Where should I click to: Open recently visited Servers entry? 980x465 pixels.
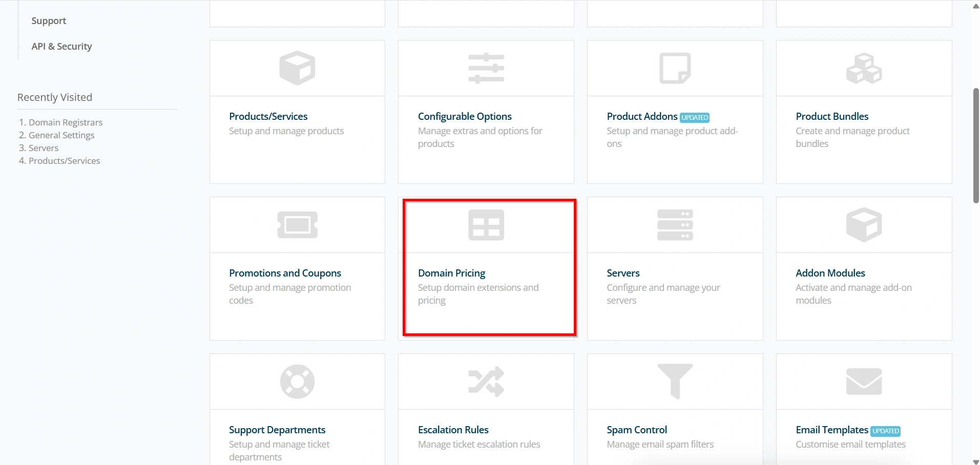point(44,148)
